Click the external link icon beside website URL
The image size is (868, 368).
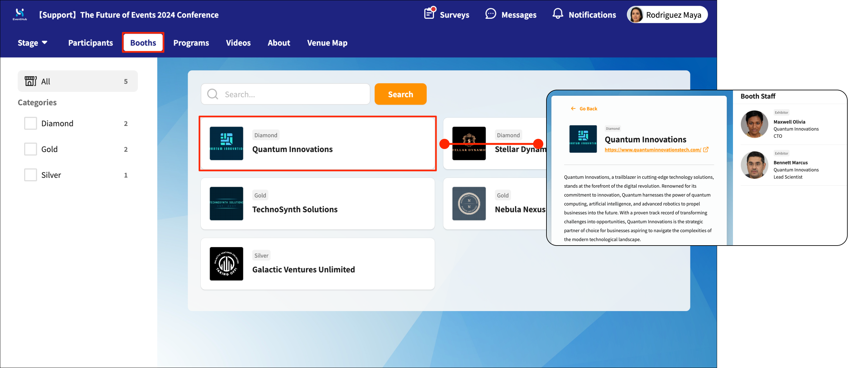(x=706, y=149)
